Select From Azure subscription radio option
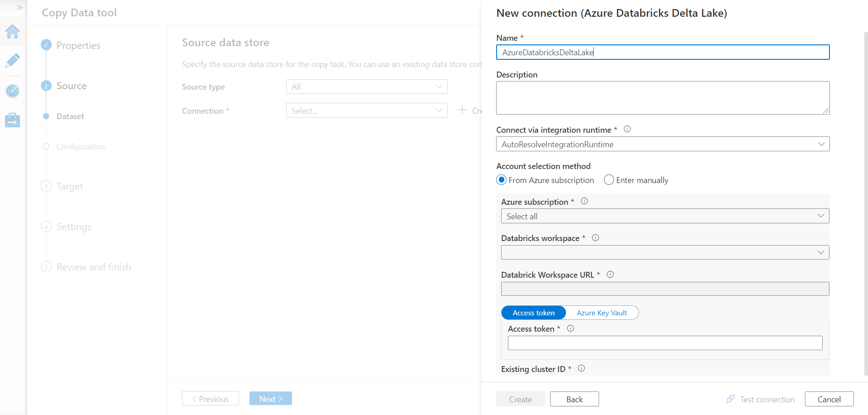The width and height of the screenshot is (868, 415). click(x=502, y=180)
